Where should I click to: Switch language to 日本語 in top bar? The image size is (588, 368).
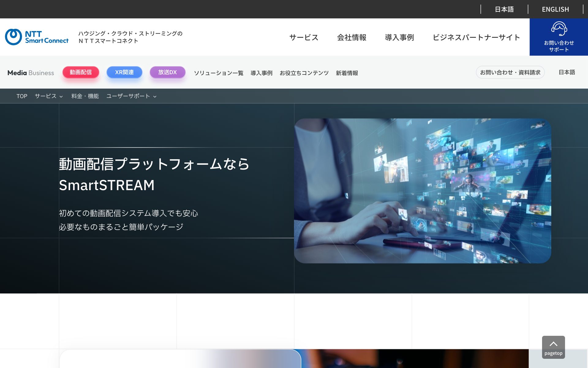pos(504,9)
